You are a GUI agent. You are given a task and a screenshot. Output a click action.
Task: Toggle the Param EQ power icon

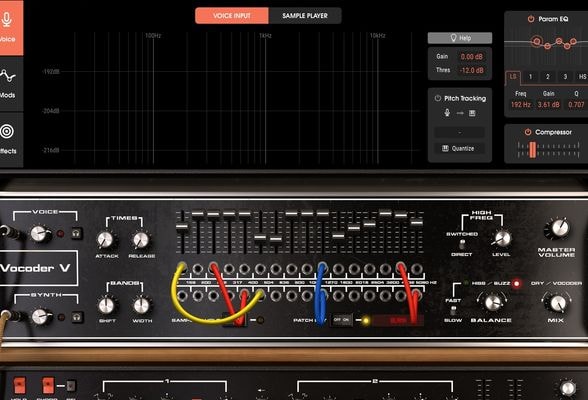[x=531, y=18]
